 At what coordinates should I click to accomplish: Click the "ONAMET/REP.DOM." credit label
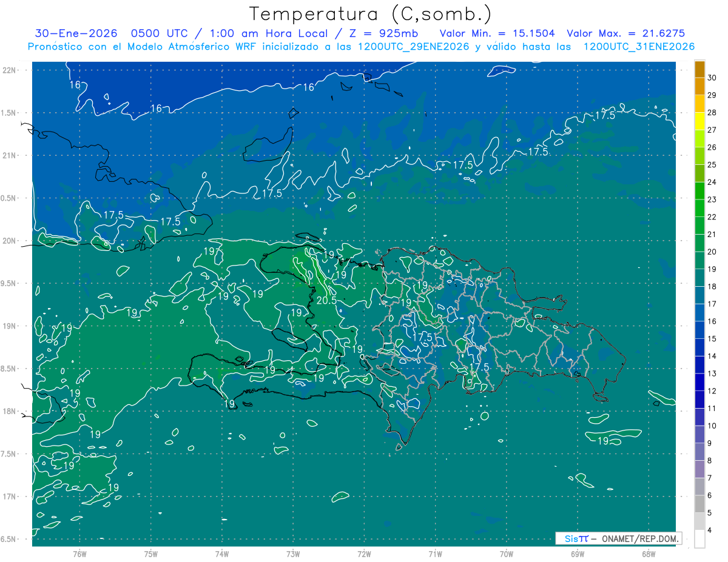[641, 538]
